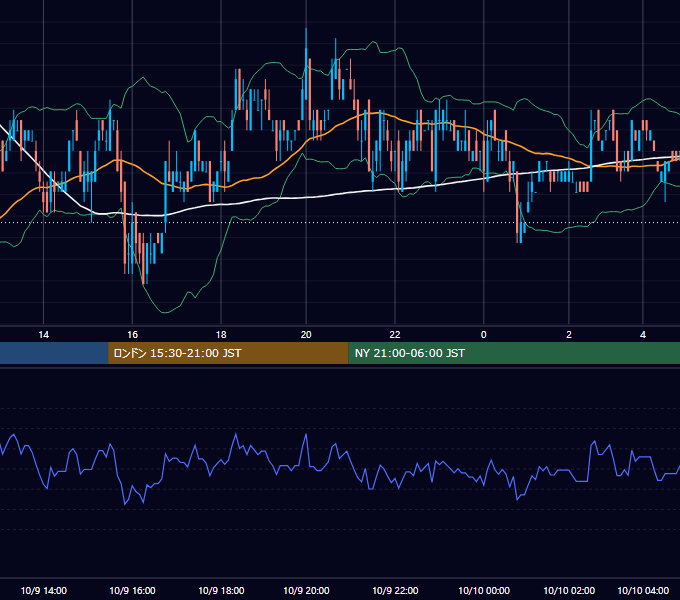680x600 pixels.
Task: Click the 10/10 00:00 time axis label
Action: pos(484,590)
